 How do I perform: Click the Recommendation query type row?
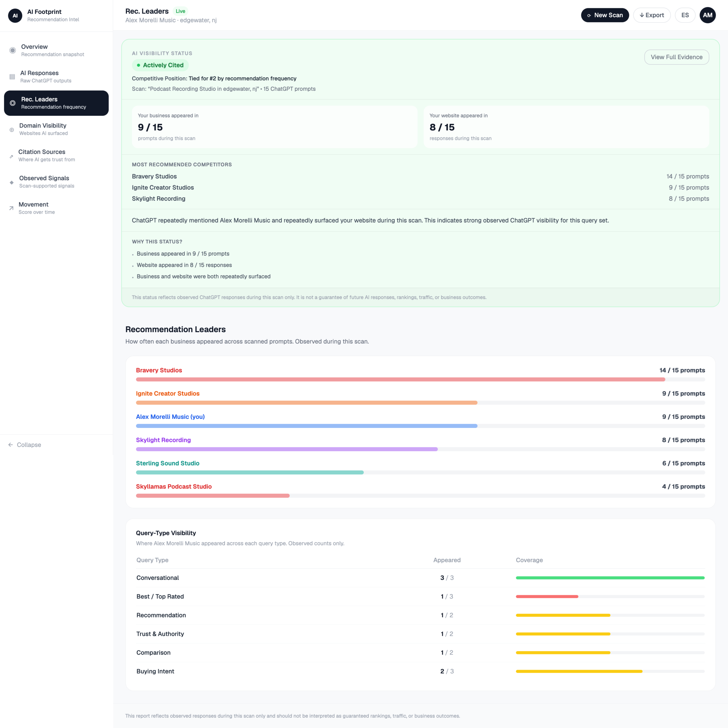(421, 615)
